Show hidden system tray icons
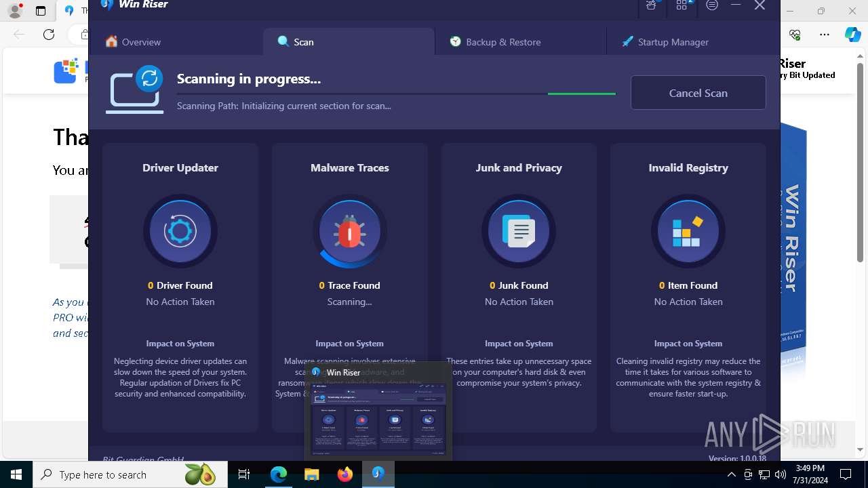The width and height of the screenshot is (868, 488). 732,474
